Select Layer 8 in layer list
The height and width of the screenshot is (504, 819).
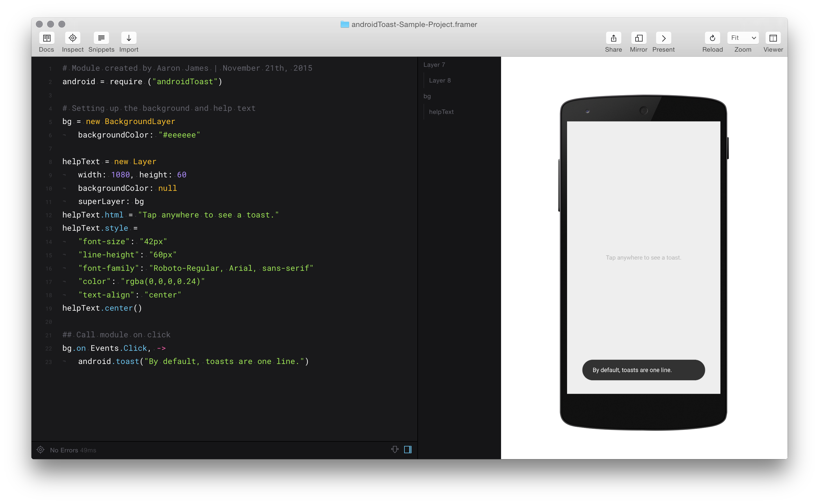click(440, 80)
